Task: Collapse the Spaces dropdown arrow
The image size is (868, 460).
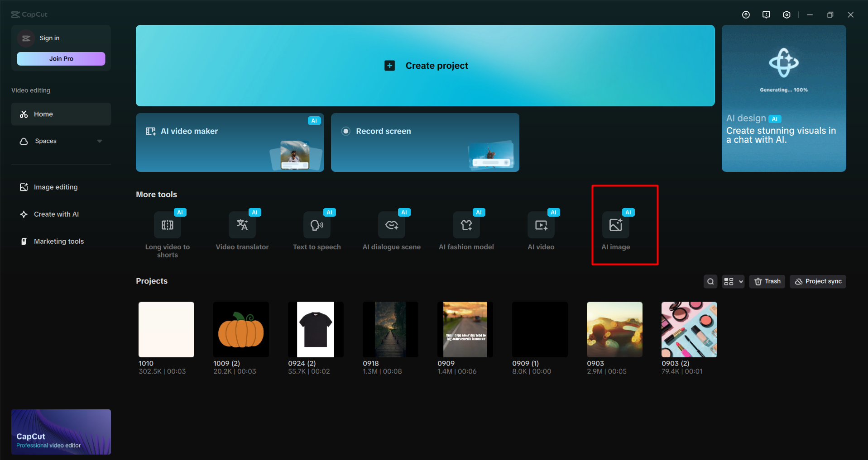Action: point(100,141)
